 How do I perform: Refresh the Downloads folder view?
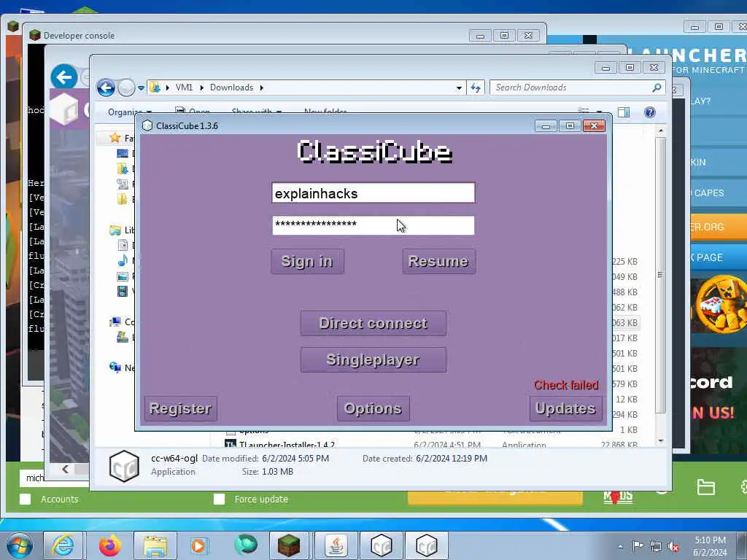[476, 87]
